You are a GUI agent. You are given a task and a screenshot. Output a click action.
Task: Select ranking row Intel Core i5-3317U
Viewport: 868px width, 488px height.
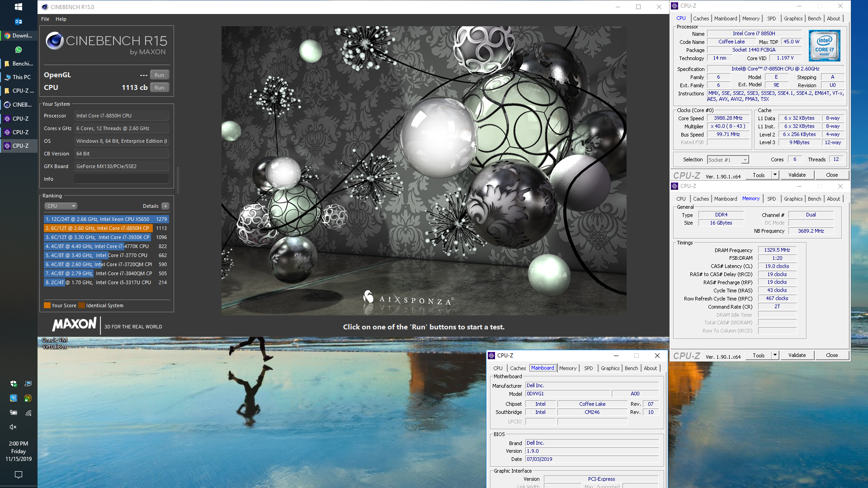tap(106, 282)
